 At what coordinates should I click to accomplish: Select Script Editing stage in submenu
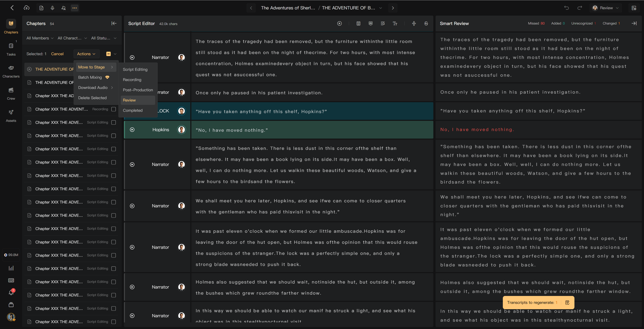coord(138,69)
